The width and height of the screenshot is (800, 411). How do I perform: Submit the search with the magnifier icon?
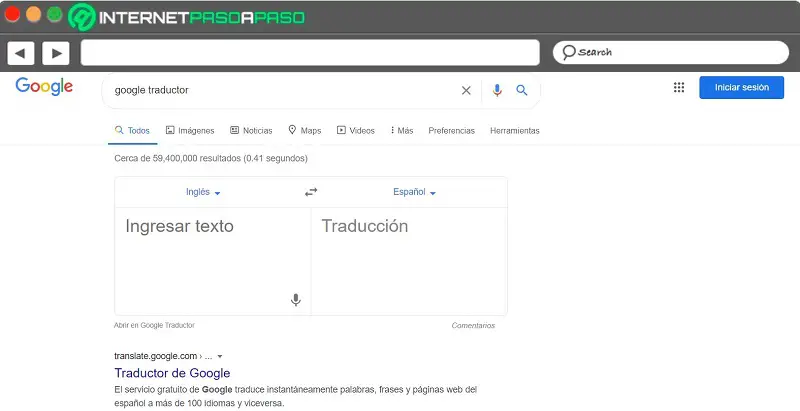(521, 90)
